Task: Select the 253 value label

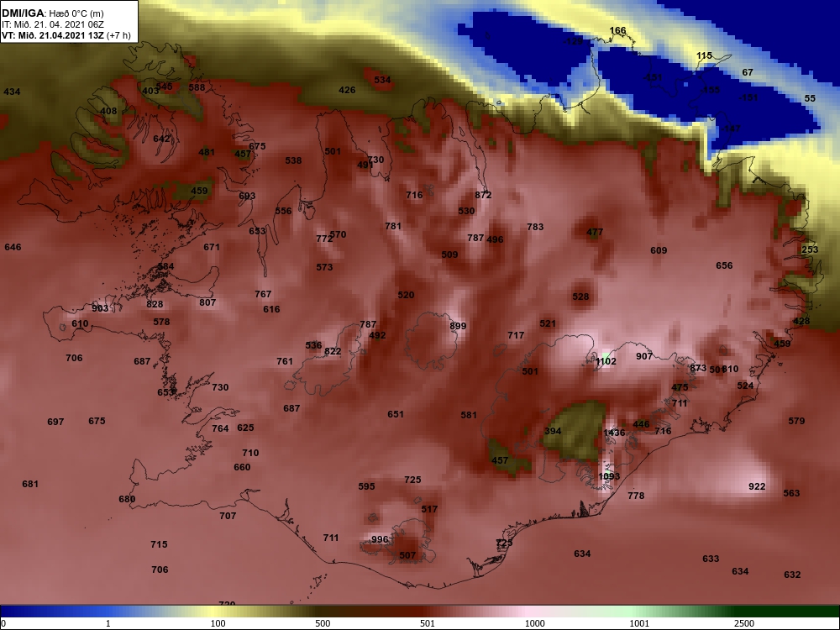Action: [810, 249]
